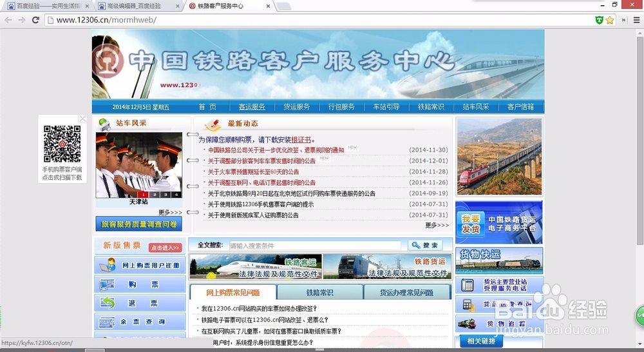Select the 铁路常识 tab below search

[320, 293]
